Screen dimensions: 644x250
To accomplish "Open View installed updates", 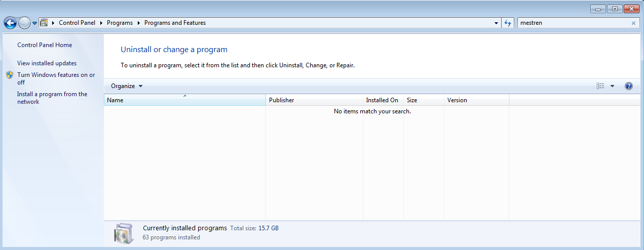I will click(47, 63).
